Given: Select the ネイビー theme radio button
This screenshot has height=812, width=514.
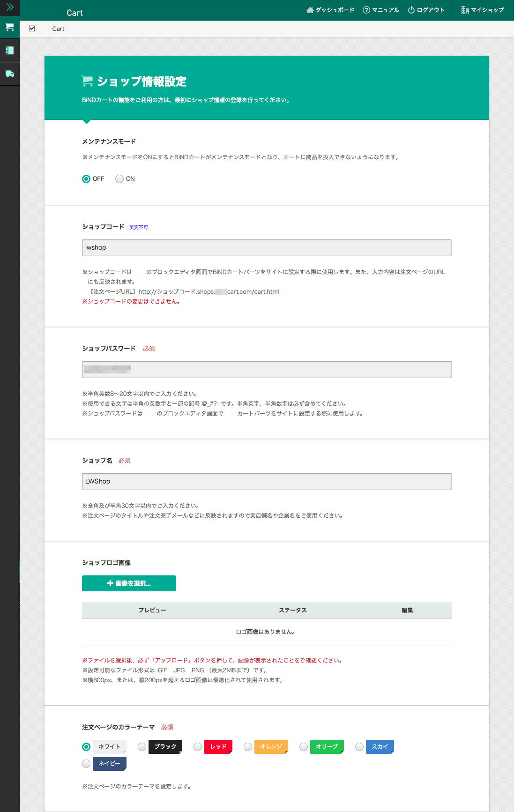Looking at the screenshot, I should [86, 764].
